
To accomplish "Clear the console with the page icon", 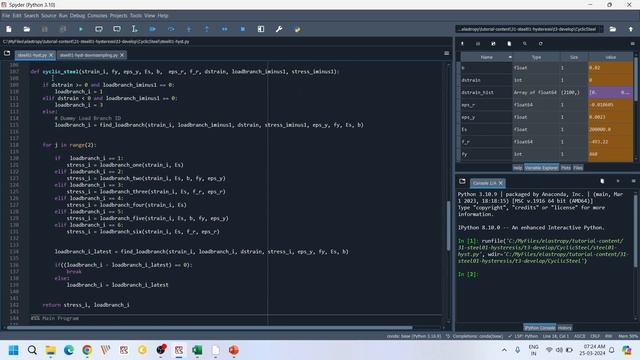I will (602, 181).
